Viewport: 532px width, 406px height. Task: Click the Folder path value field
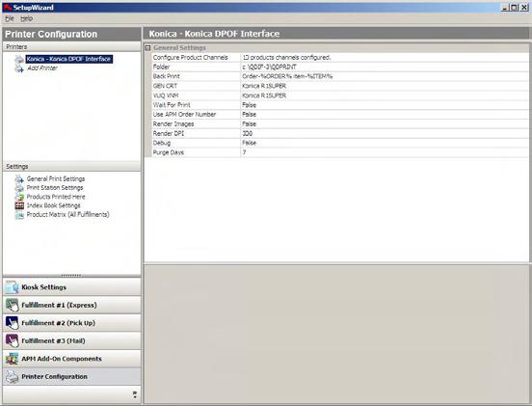(x=385, y=68)
